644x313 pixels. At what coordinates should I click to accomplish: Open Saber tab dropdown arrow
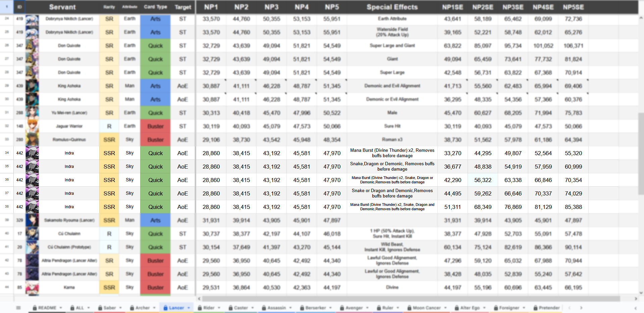pyautogui.click(x=120, y=308)
